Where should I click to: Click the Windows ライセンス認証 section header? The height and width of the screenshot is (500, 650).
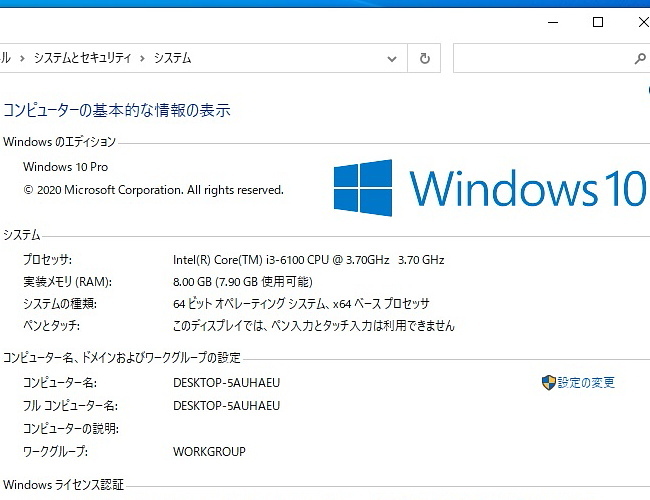coord(63,485)
